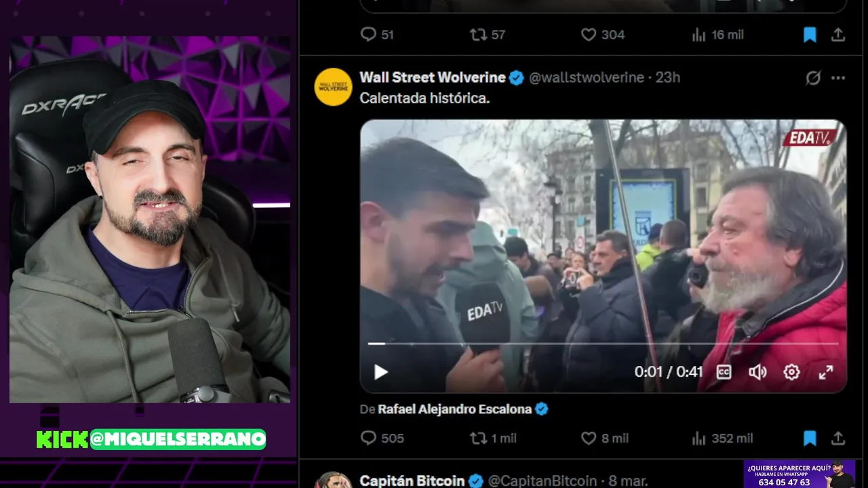Mute the video volume
This screenshot has height=488, width=868.
tap(757, 372)
